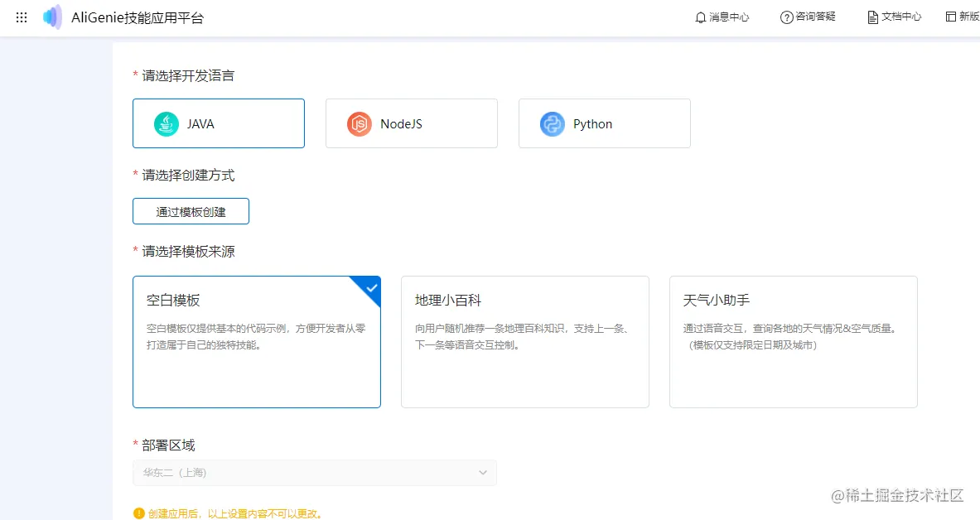
Task: Click the bell icon for 消息中心
Action: (701, 17)
